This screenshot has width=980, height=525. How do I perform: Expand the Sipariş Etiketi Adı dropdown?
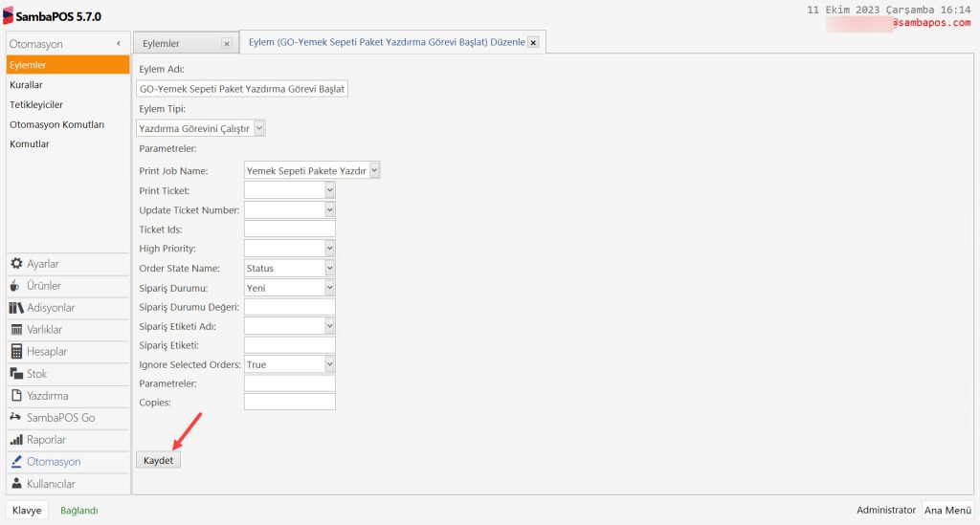click(330, 326)
